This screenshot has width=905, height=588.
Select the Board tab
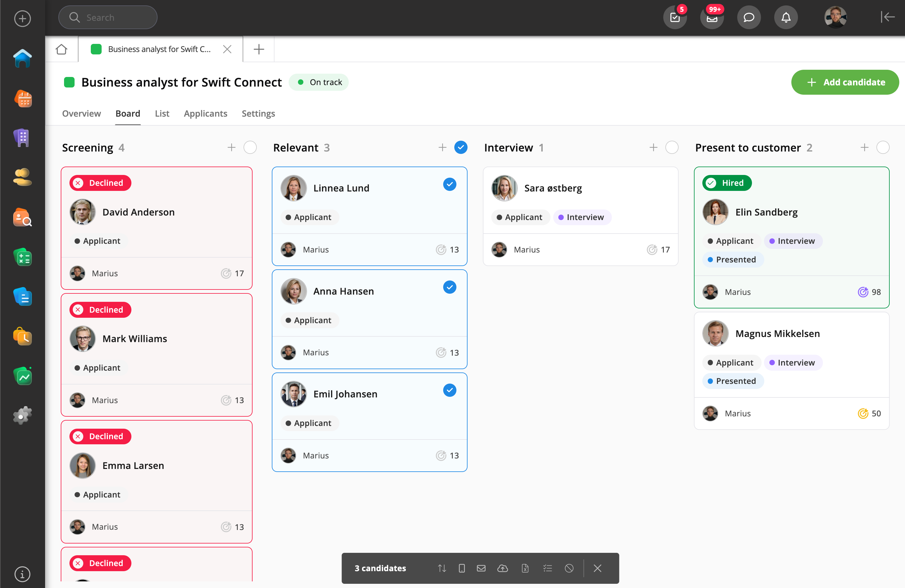tap(128, 113)
